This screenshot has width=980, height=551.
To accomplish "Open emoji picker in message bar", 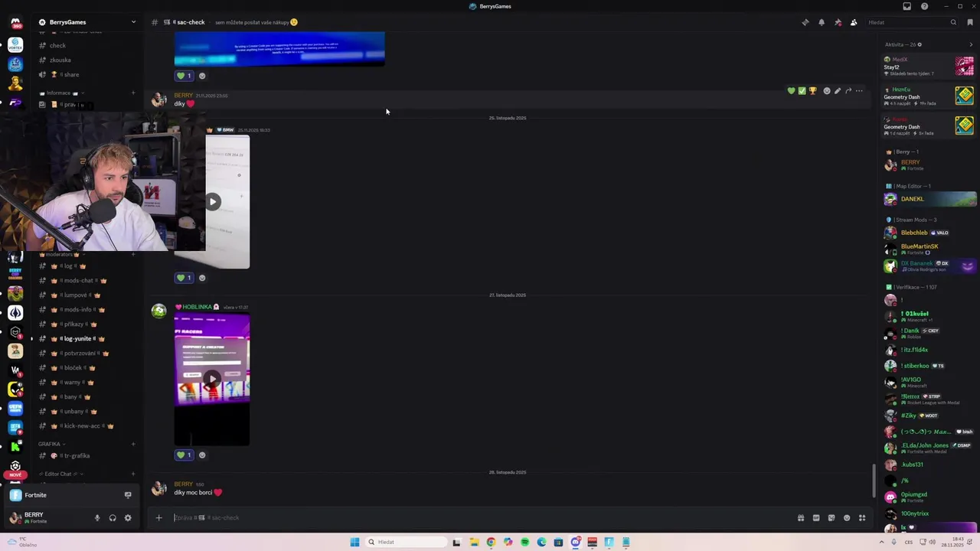I will [847, 518].
